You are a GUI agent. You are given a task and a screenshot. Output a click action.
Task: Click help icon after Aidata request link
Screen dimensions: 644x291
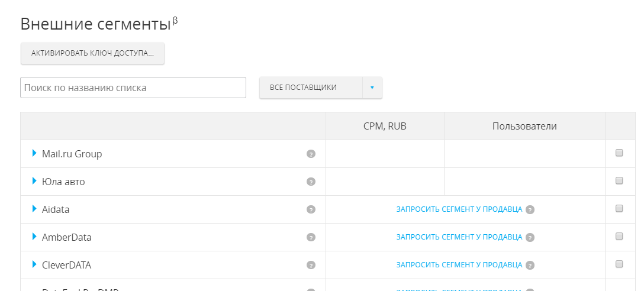530,209
